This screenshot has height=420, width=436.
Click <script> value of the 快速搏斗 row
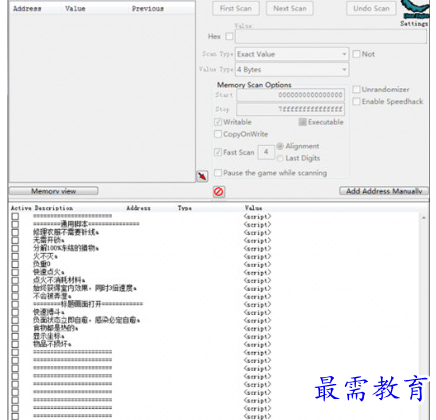coord(257,313)
